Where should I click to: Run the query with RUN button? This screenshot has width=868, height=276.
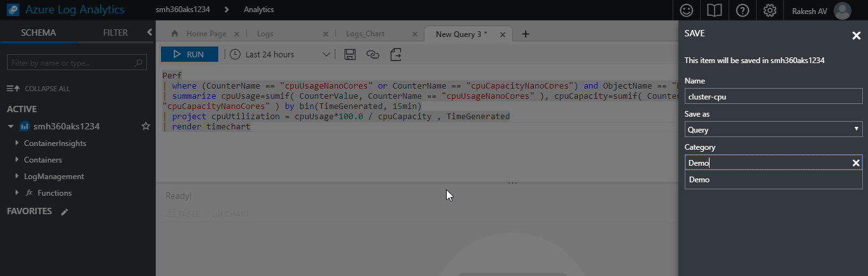tap(190, 54)
